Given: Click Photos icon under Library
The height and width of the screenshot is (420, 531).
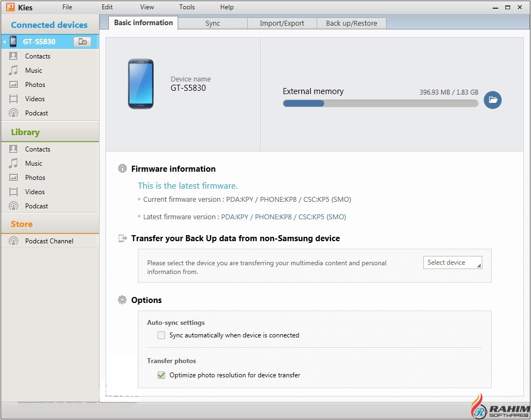Looking at the screenshot, I should 14,177.
